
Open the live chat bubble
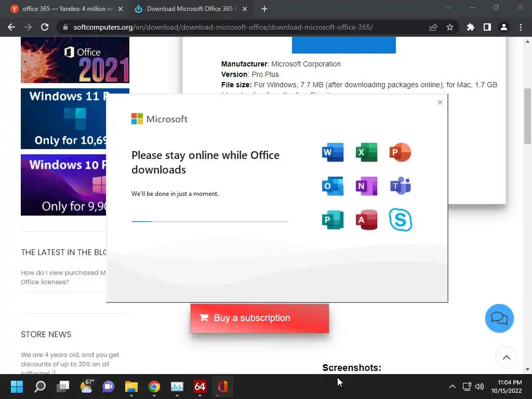499,318
